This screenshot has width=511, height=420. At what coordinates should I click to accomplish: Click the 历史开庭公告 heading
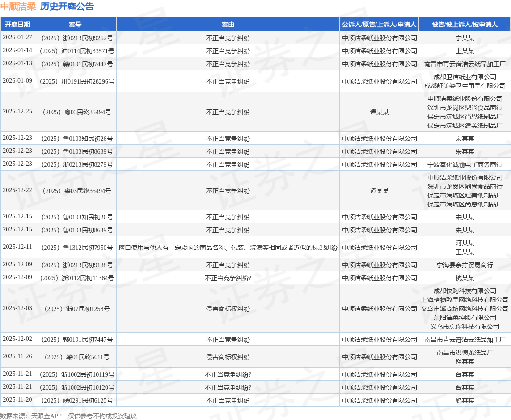coord(67,7)
